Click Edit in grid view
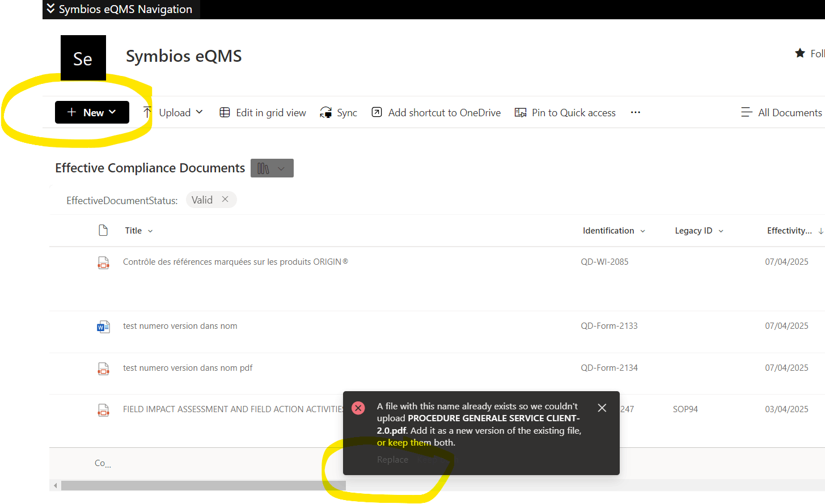Viewport: 825px width, 504px height. point(263,112)
